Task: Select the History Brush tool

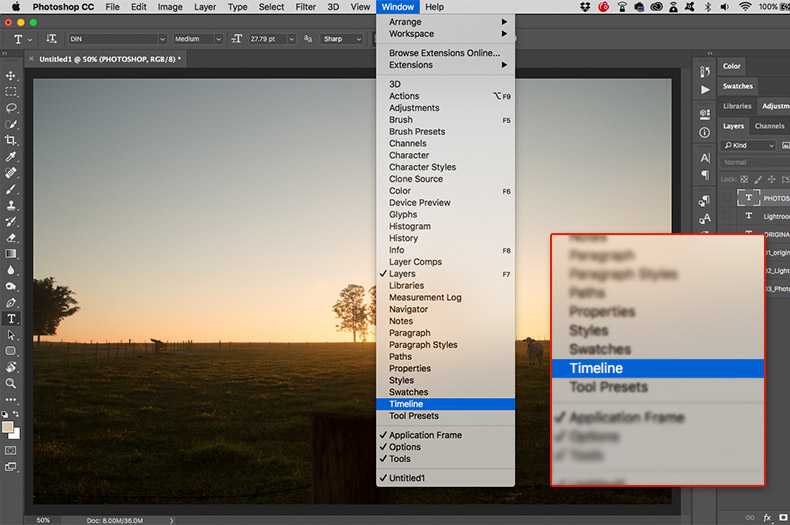Action: pos(11,221)
